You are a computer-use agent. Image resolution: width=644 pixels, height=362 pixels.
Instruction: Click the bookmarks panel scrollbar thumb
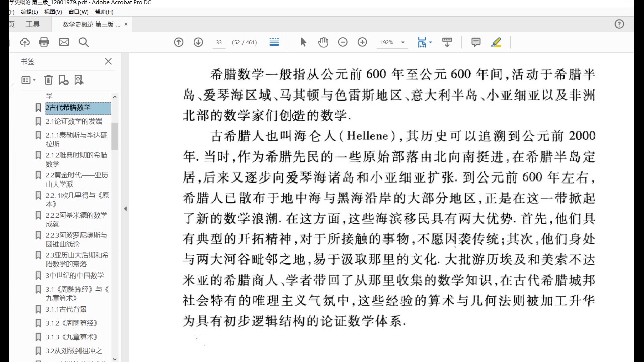pyautogui.click(x=115, y=136)
